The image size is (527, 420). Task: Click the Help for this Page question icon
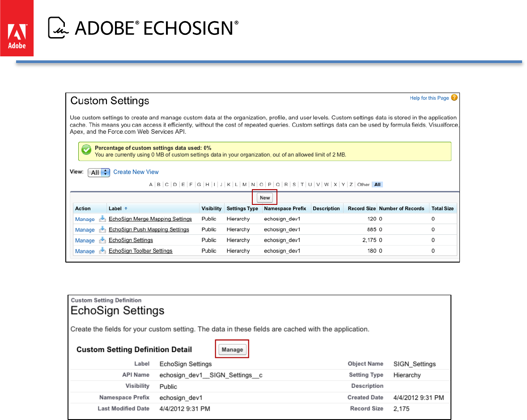(454, 98)
